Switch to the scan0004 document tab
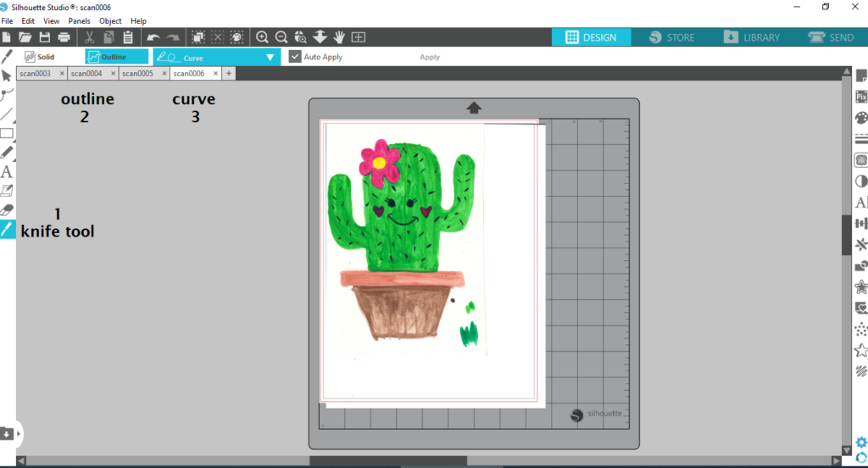Screen dimensions: 868x468 [x=86, y=74]
